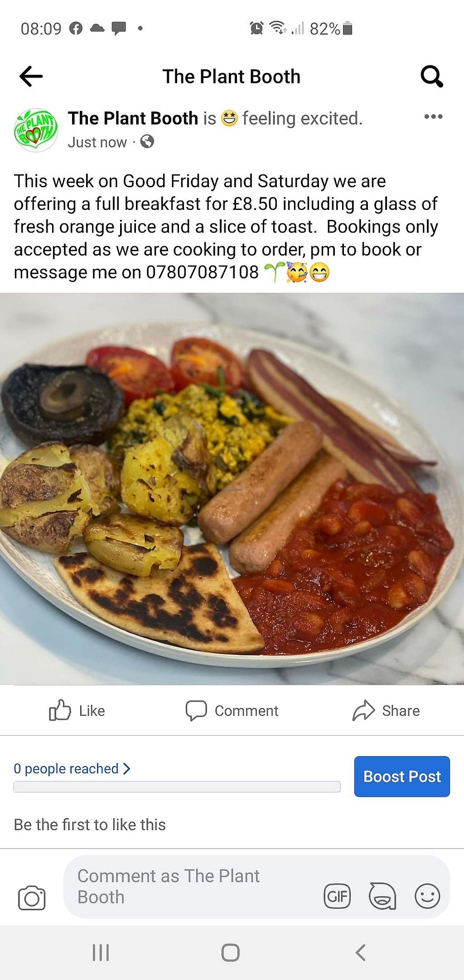Screen dimensions: 464x980
Task: Open the sticker picker icon
Action: pyautogui.click(x=382, y=896)
